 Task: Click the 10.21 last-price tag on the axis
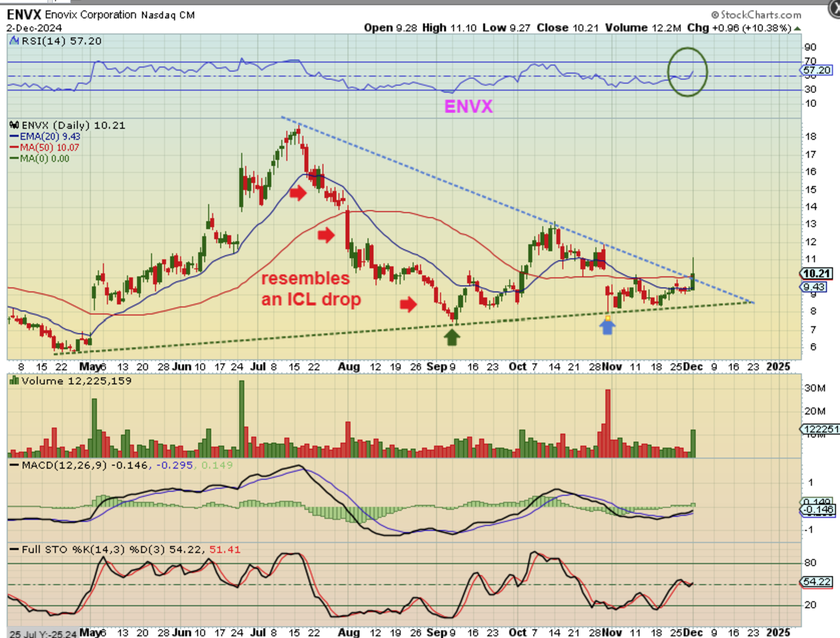coord(817,274)
